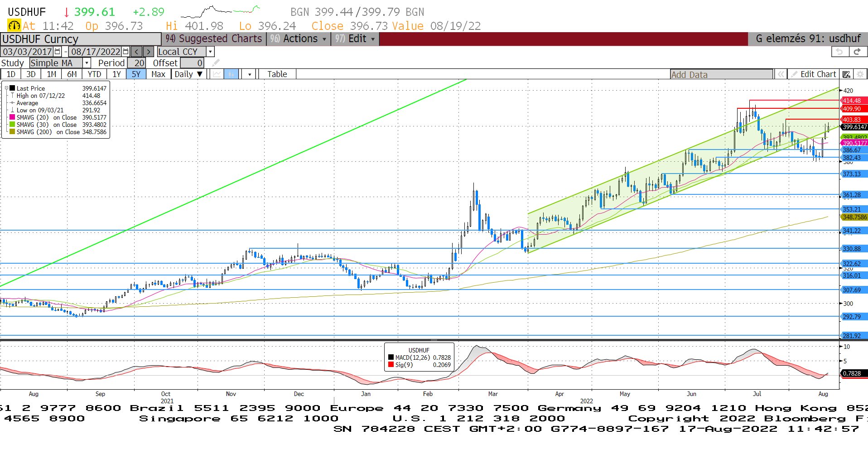868x454 pixels.
Task: Click the 353.21 blue level label
Action: coord(854,209)
